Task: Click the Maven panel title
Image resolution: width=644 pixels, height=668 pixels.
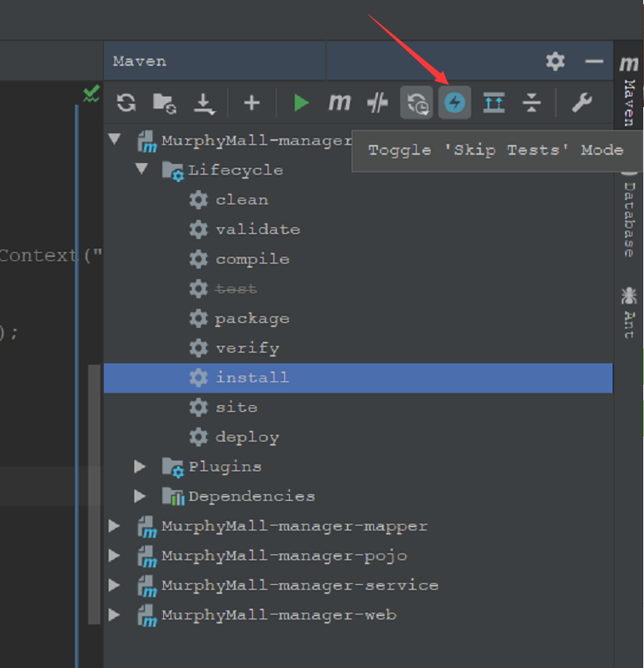Action: [139, 61]
